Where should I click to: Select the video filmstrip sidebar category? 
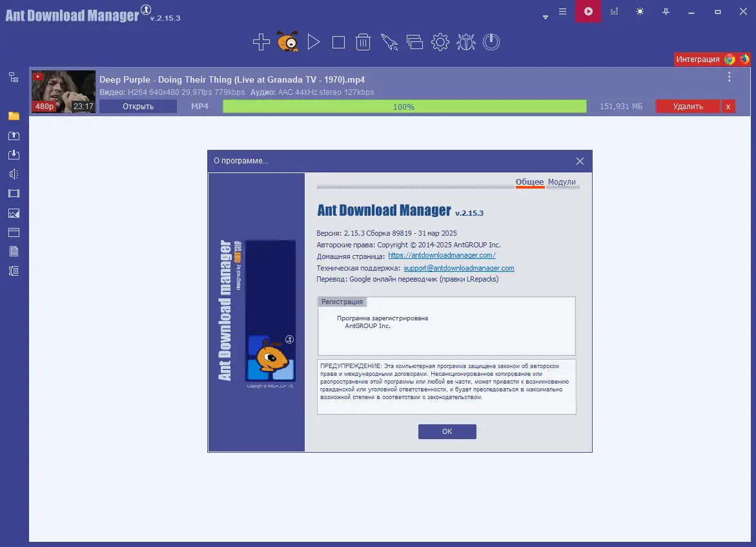click(14, 194)
